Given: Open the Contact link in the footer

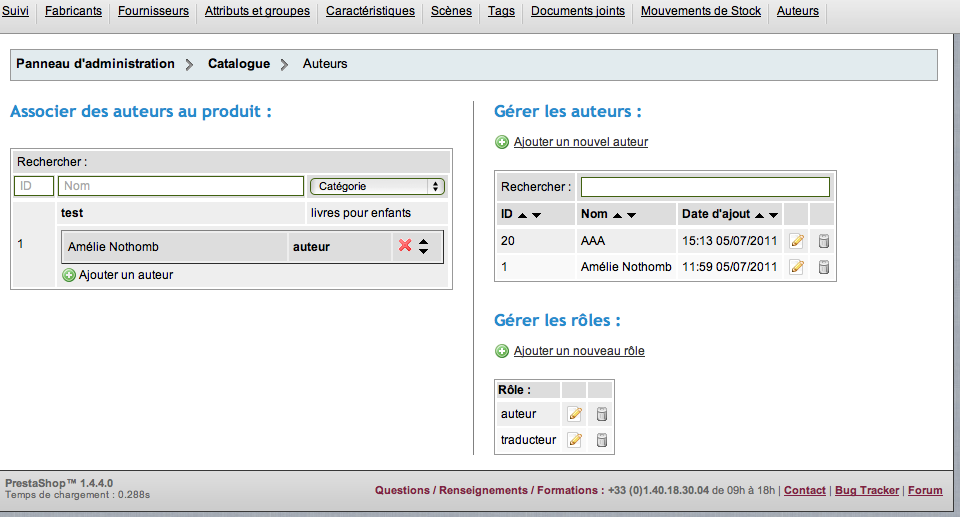Looking at the screenshot, I should [804, 490].
